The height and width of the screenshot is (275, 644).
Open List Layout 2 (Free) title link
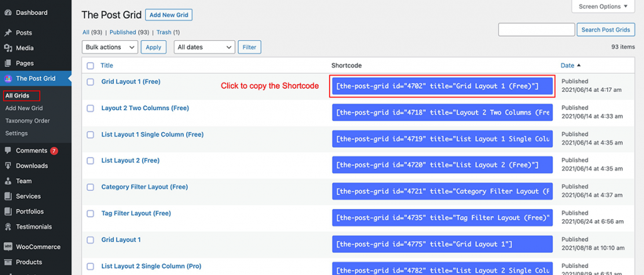[x=130, y=160]
